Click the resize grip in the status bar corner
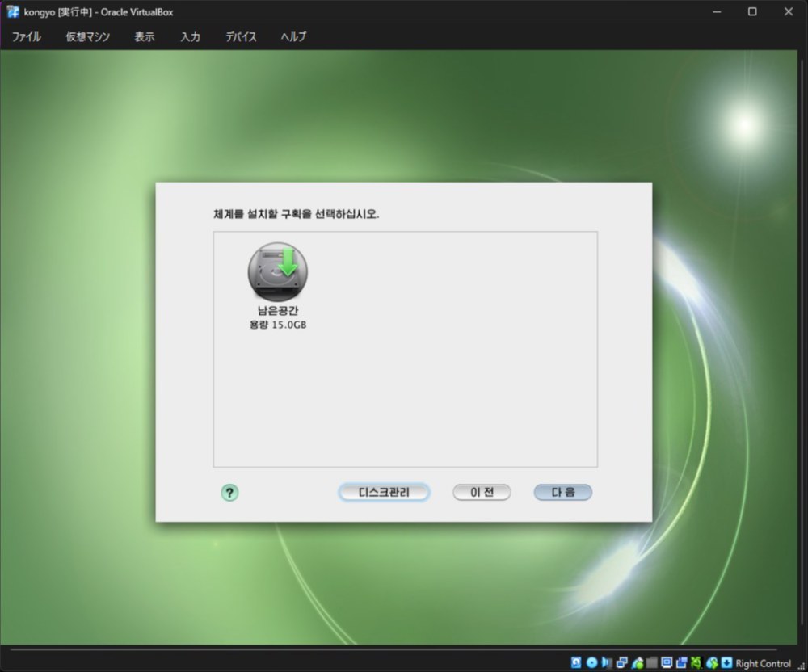This screenshot has height=672, width=808. pyautogui.click(x=802, y=666)
